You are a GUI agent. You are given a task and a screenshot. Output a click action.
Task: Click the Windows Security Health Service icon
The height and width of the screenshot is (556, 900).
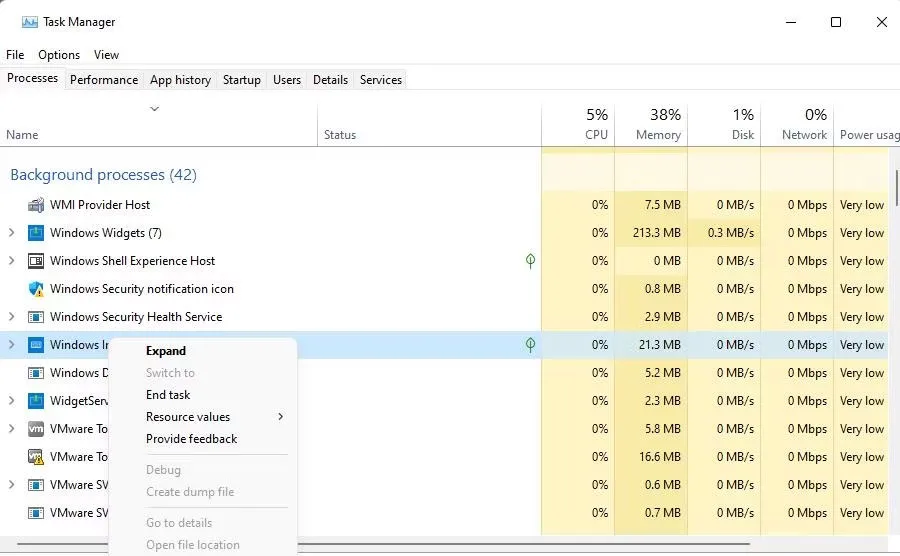[36, 317]
